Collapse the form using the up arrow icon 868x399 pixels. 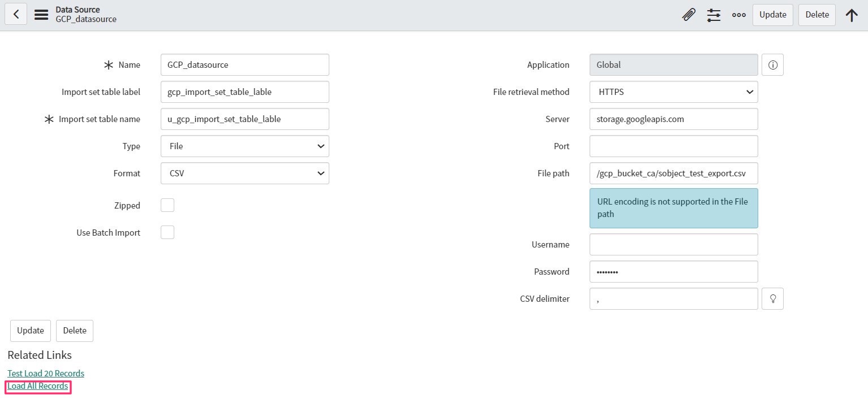click(x=852, y=15)
